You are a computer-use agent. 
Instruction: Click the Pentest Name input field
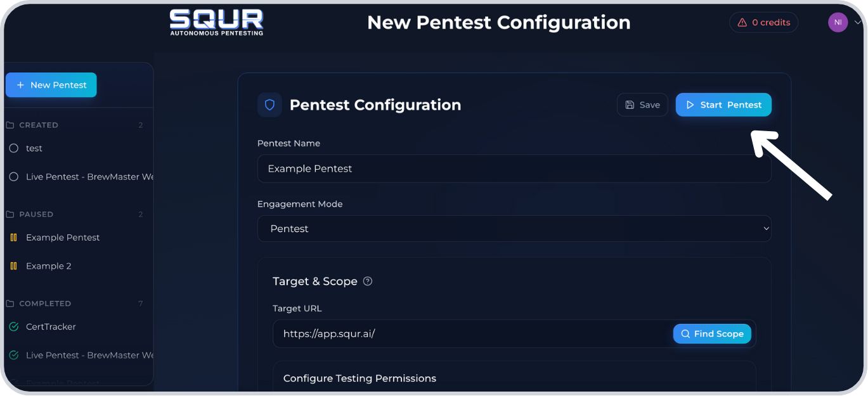pos(514,168)
